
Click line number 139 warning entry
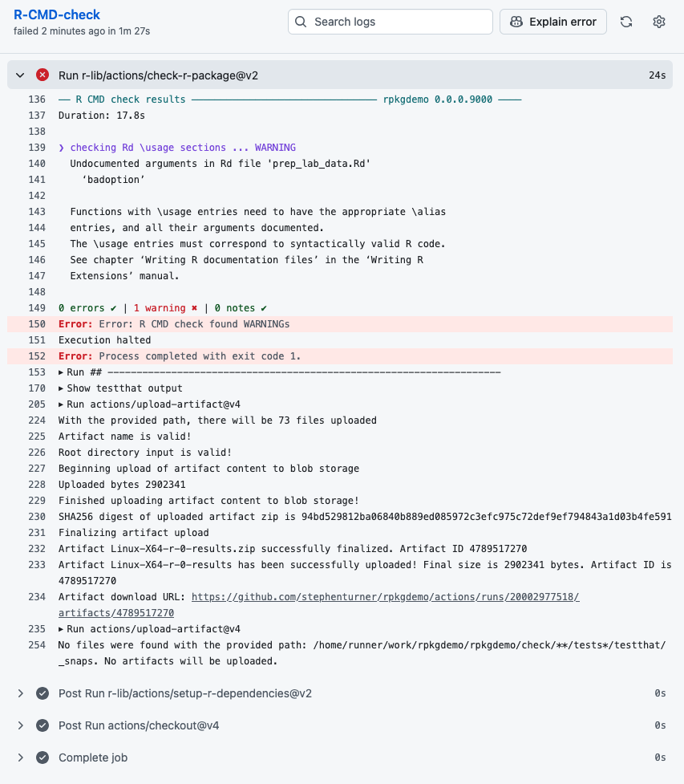click(x=37, y=147)
